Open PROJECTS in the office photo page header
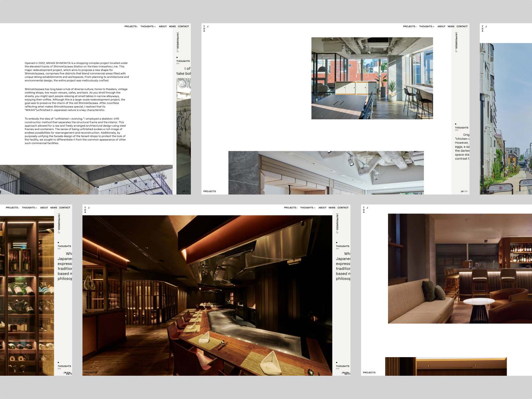532x399 pixels. tap(410, 27)
